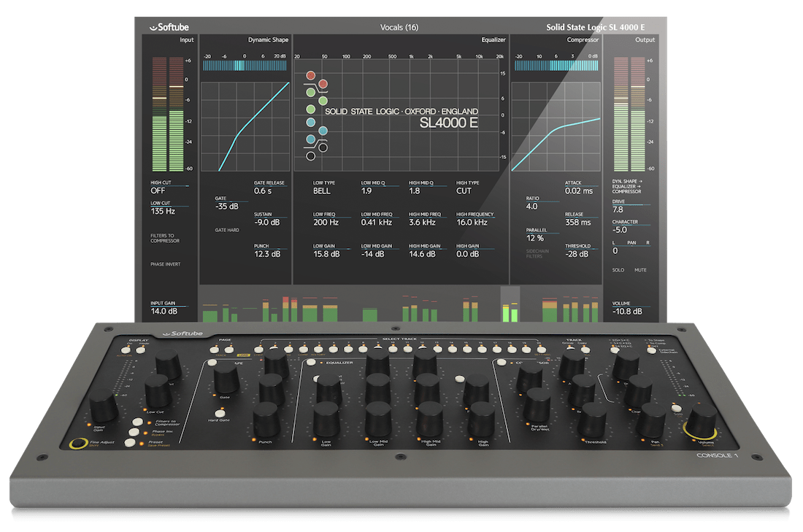Viewport: 803px width, 532px height.
Task: Click the yellow-ringed Fine Adjust button
Action: click(78, 443)
